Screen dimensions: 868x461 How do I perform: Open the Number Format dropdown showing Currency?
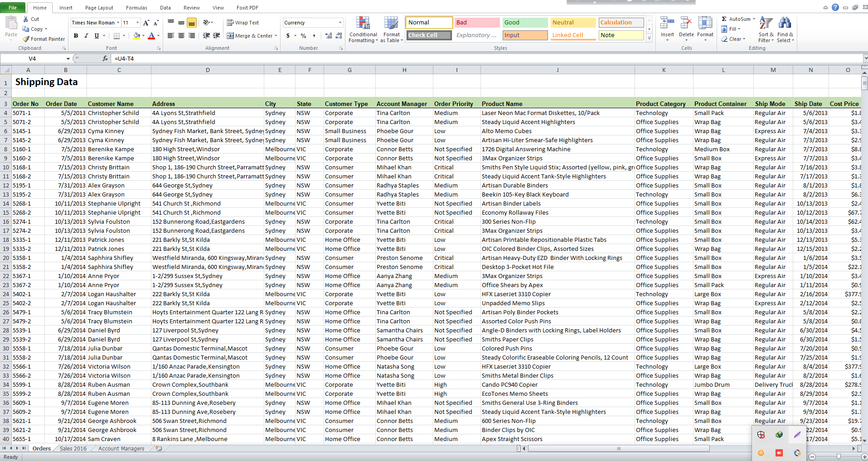[312, 22]
